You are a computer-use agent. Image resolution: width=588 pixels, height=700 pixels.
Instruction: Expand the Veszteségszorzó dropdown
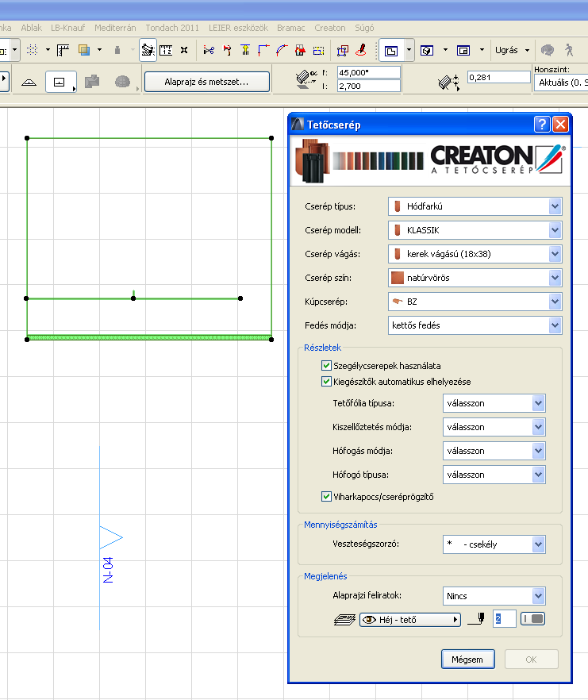tap(538, 544)
